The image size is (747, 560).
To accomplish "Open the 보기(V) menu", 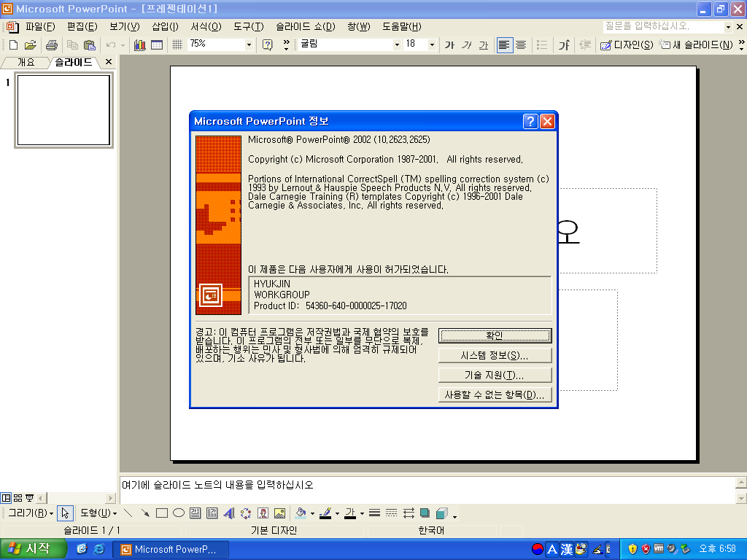I will click(x=124, y=27).
